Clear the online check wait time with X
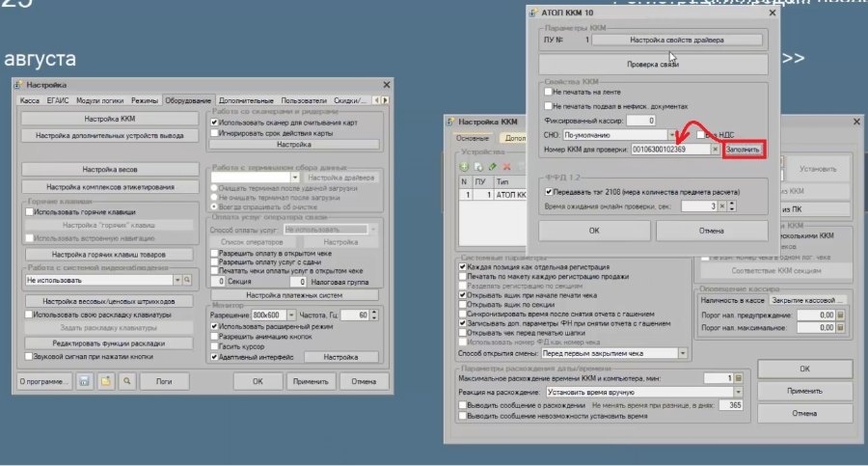Viewport: 868px width, 466px height. (x=721, y=206)
